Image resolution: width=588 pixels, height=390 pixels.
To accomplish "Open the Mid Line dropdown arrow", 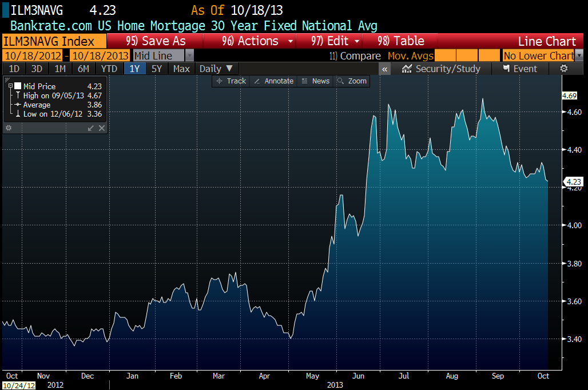I will pos(189,55).
